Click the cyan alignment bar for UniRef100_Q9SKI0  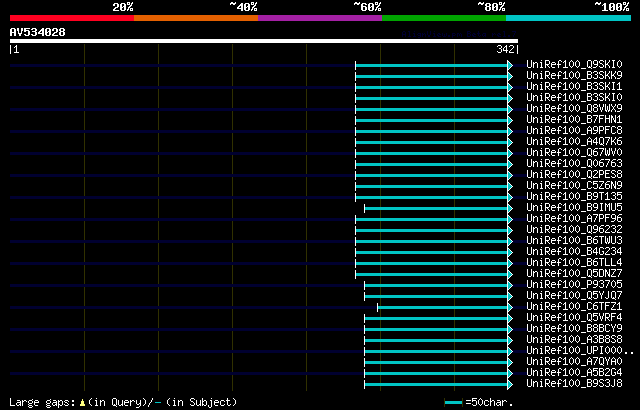coord(431,65)
